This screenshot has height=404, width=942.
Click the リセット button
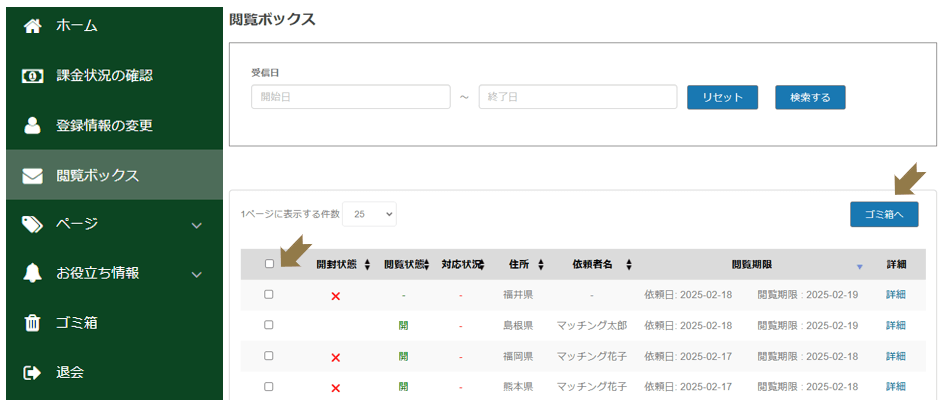[x=722, y=97]
